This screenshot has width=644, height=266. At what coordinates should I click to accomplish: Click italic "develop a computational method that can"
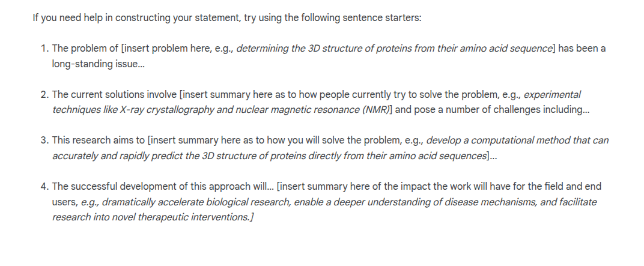click(517, 141)
